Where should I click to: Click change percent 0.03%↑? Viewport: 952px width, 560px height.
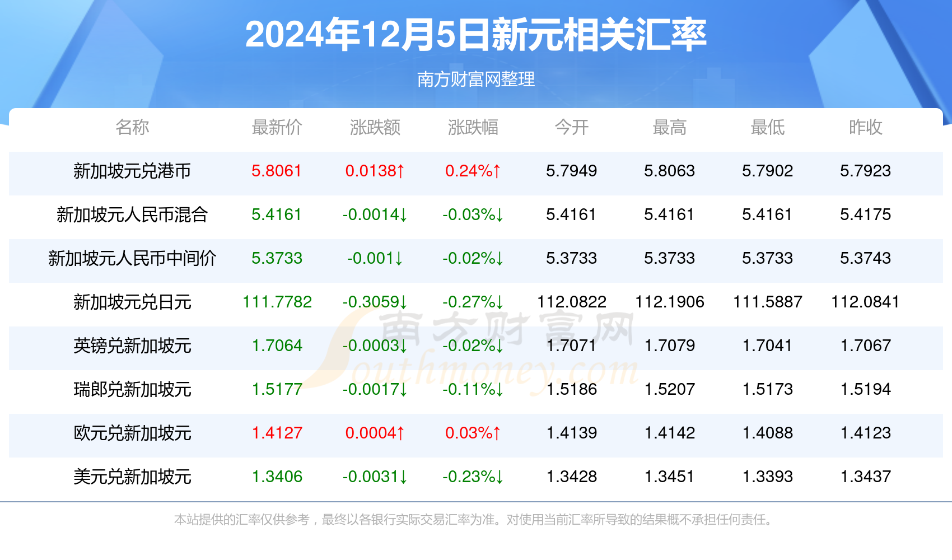point(473,433)
